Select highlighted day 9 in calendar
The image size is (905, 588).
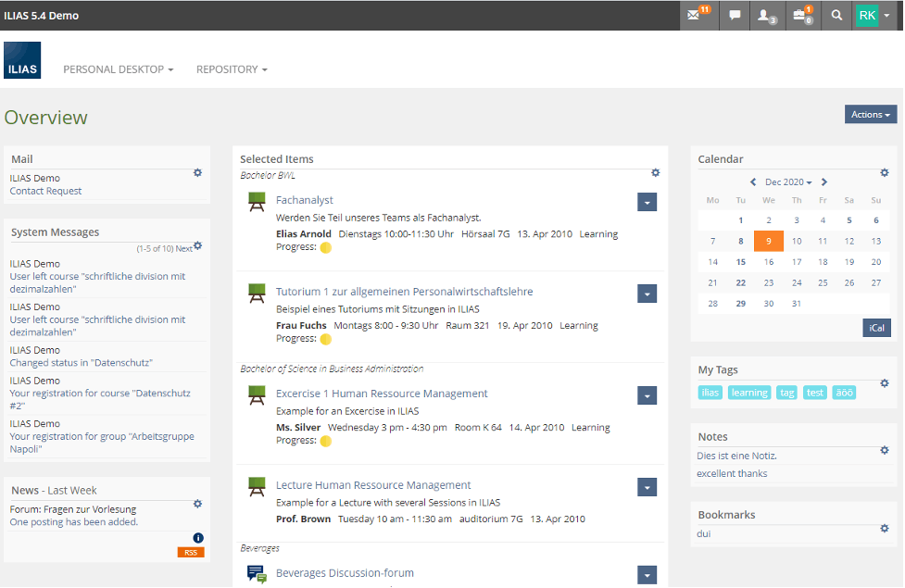(768, 241)
